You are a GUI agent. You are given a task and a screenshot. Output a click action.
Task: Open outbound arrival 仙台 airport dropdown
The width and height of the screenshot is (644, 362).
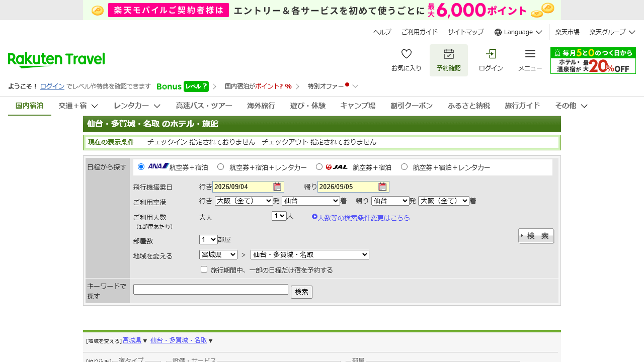311,201
